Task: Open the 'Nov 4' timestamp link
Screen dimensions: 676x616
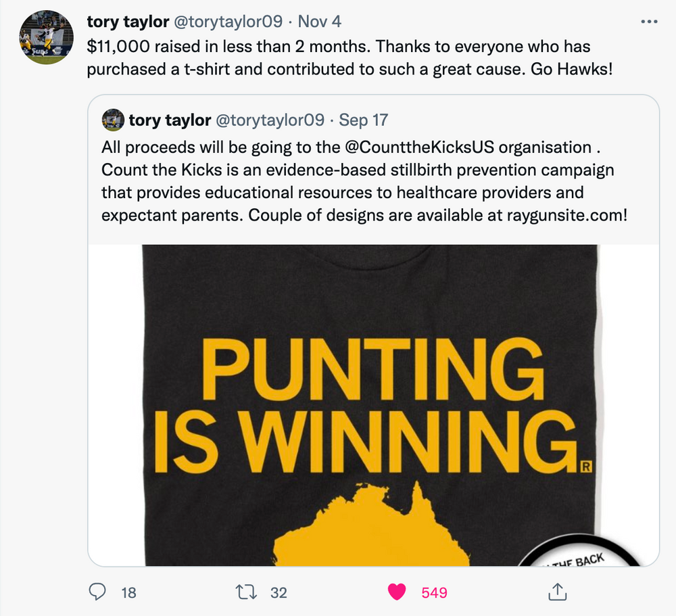Action: coord(320,22)
